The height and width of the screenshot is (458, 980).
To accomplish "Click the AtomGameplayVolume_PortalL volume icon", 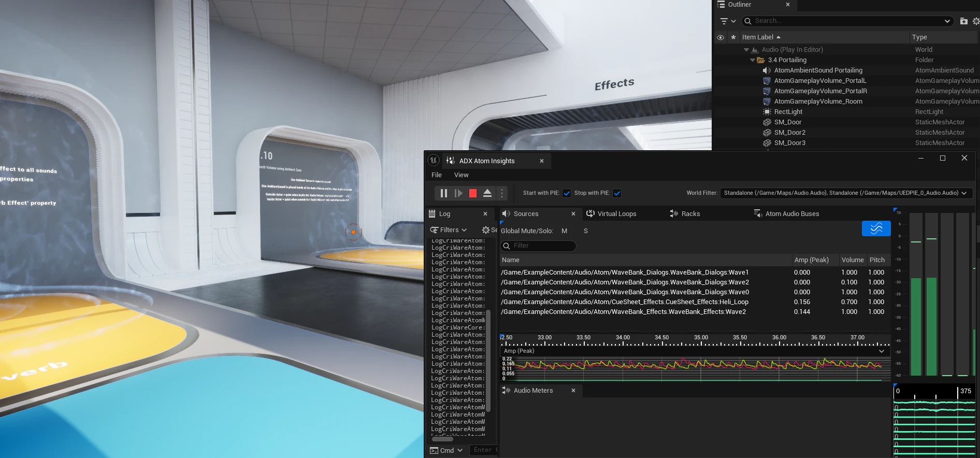I will [x=767, y=81].
